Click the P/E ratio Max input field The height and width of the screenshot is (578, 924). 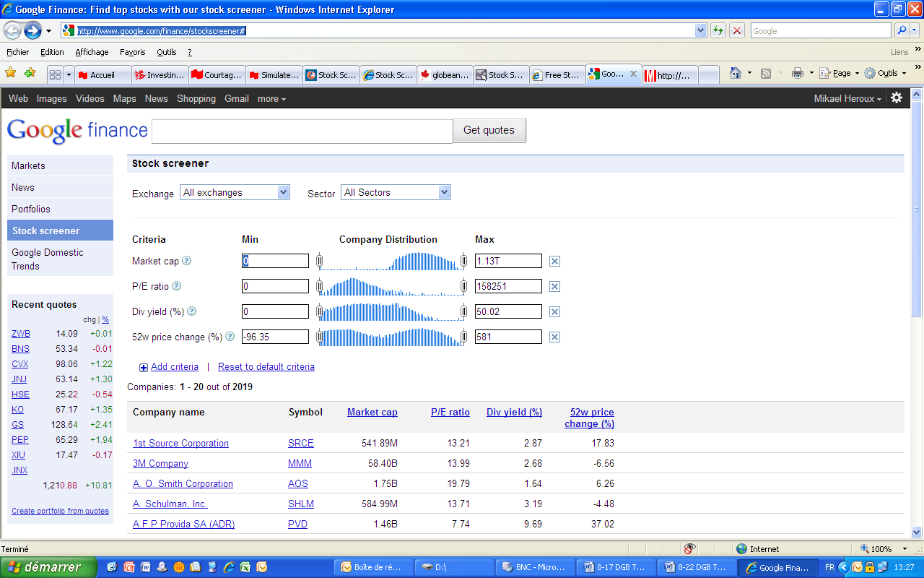(x=508, y=286)
